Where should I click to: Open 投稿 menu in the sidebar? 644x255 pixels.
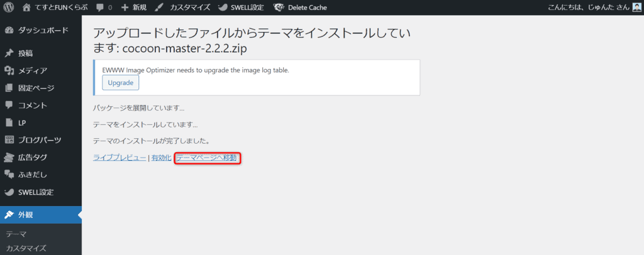click(26, 53)
